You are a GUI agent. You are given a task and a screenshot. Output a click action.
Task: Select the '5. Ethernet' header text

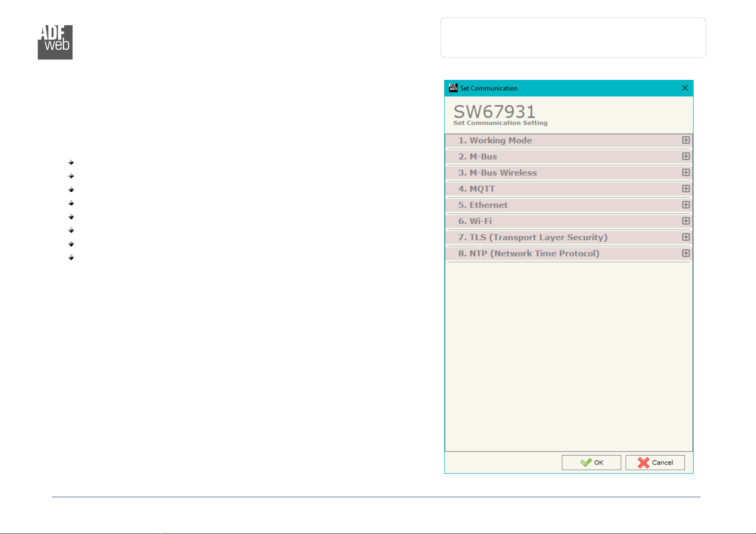point(483,205)
